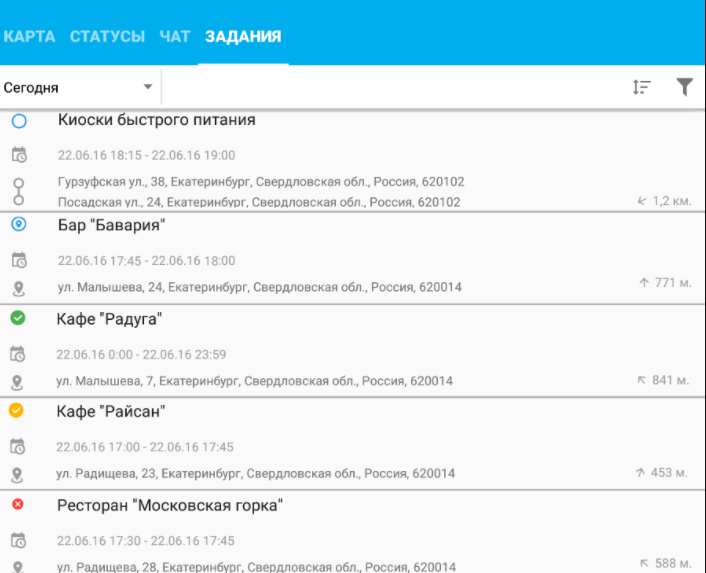Click the distance 453 м.
This screenshot has height=573, width=706.
(x=669, y=473)
